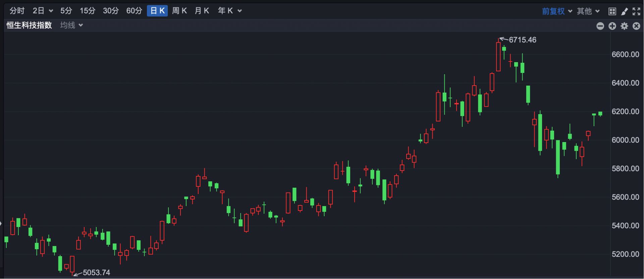This screenshot has height=279, width=644.
Task: Open indicator settings gear
Action: click(624, 26)
